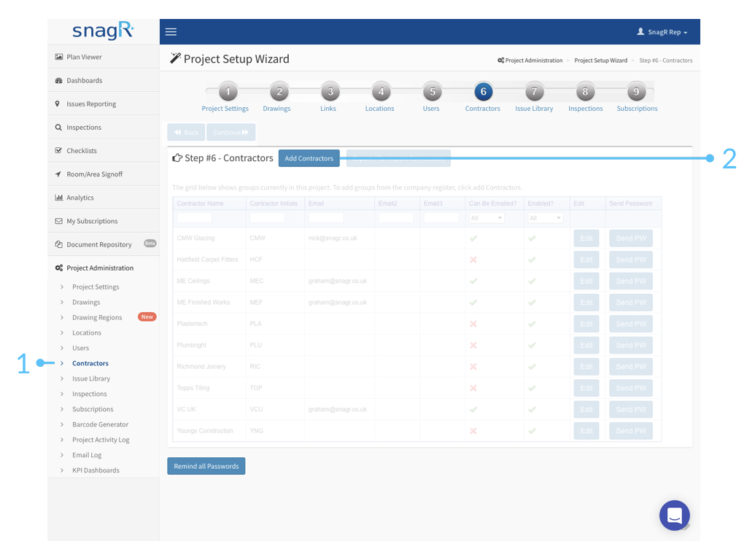Click the Project Settings step label
The height and width of the screenshot is (560, 747).
[x=225, y=109]
